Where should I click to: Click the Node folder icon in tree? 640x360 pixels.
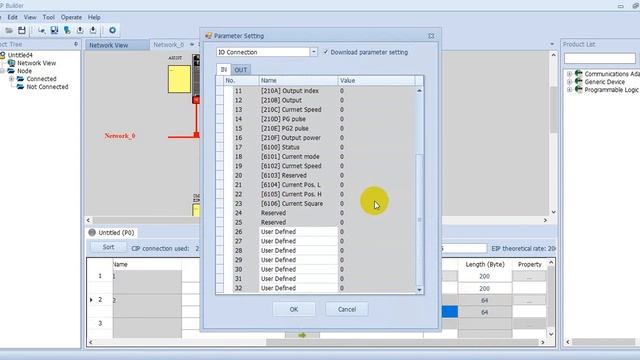[x=11, y=71]
